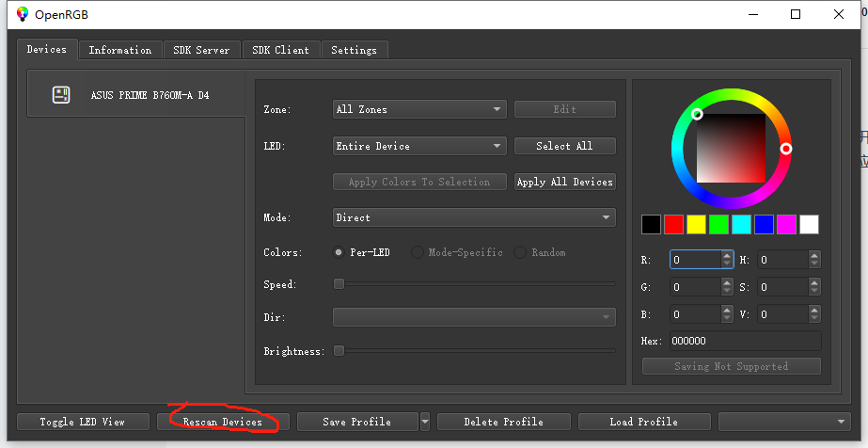Viewport: 868px width, 448px height.
Task: Pick the green color swatch
Action: (x=719, y=224)
